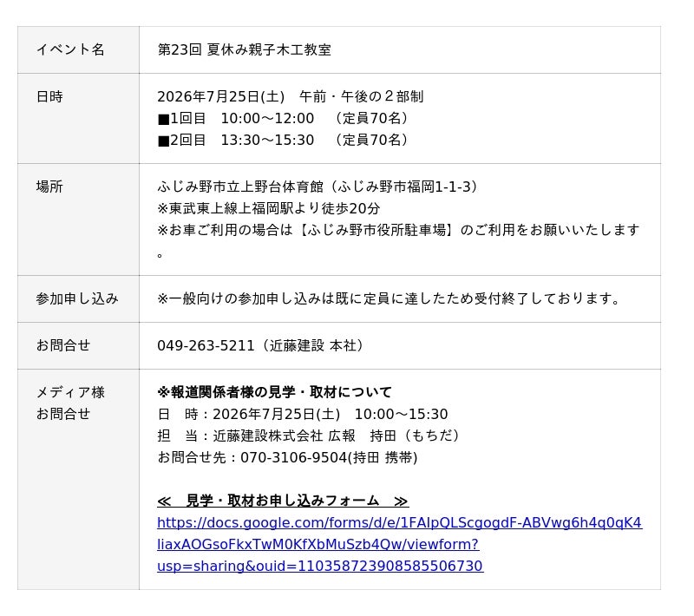Click the bold 報道関係者様の見学・取材について heading

tap(274, 392)
